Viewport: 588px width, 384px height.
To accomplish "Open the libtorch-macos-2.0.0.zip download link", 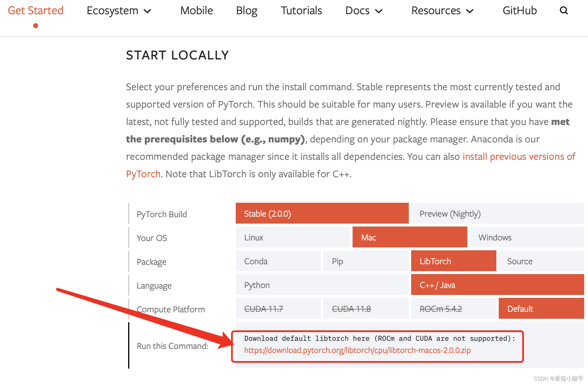I will [x=357, y=350].
